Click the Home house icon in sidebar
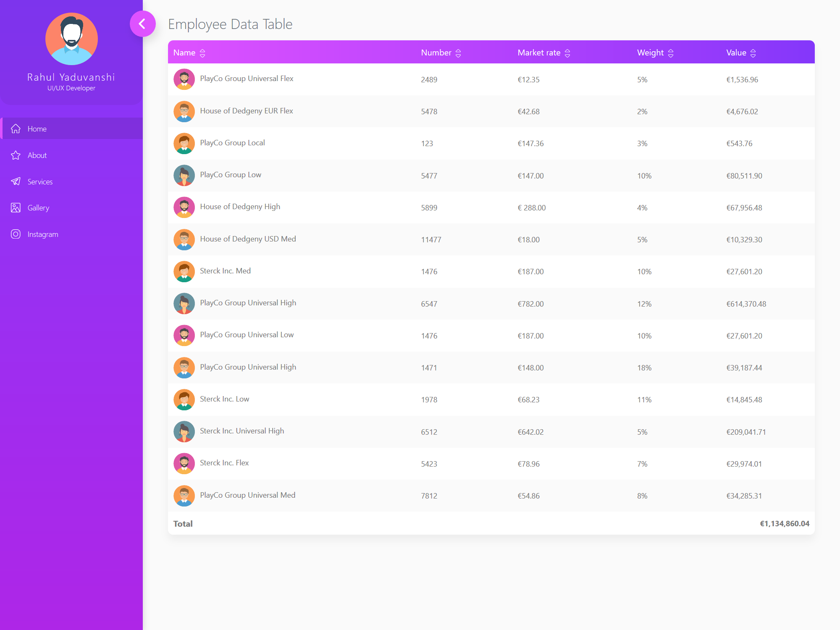Image resolution: width=840 pixels, height=630 pixels. pos(16,129)
